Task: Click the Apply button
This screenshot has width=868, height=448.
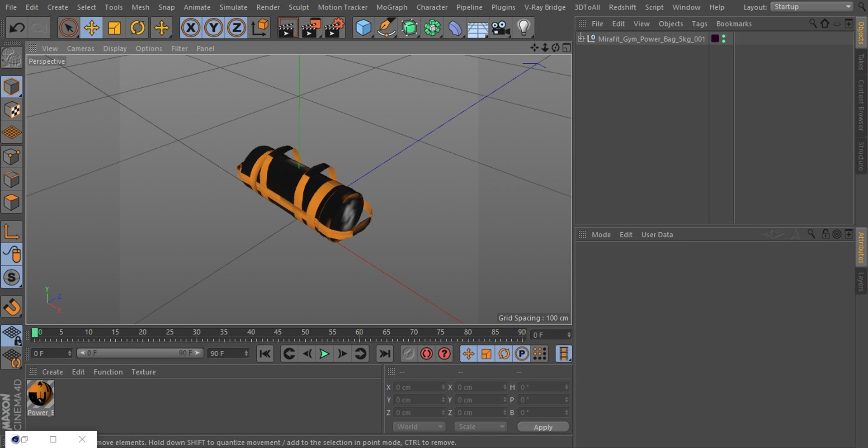Action: pos(543,427)
